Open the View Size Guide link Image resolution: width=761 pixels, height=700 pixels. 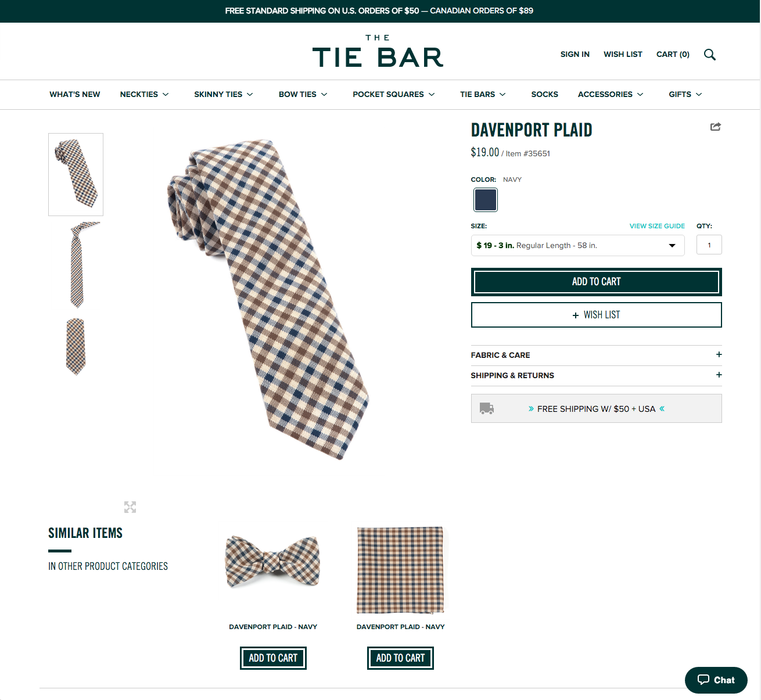coord(657,226)
